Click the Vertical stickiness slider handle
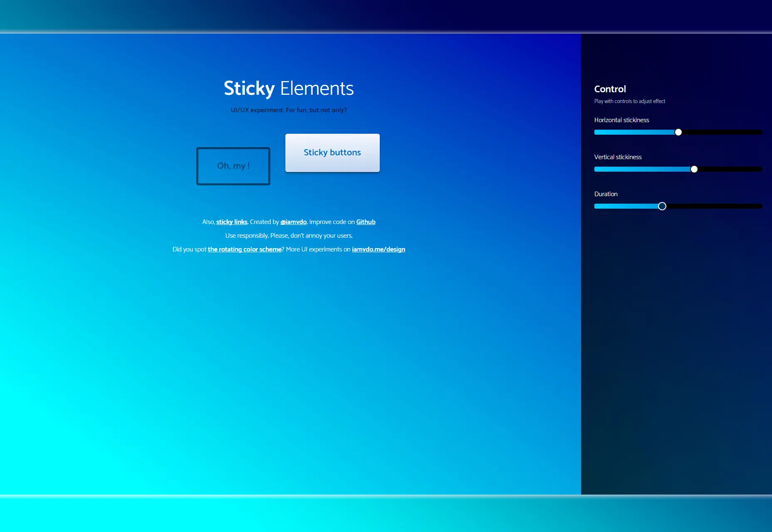772x532 pixels. [x=694, y=169]
